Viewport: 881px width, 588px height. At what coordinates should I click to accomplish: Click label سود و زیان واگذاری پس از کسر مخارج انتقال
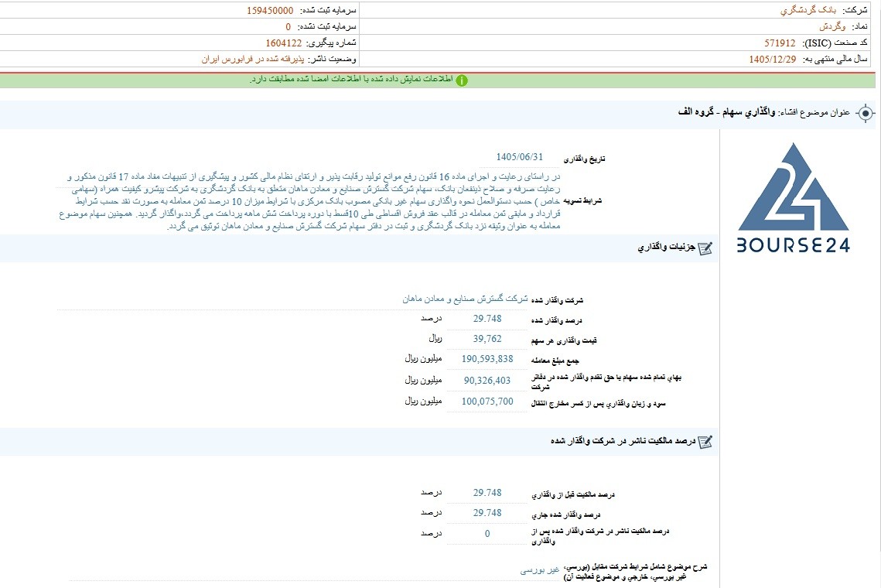[599, 403]
